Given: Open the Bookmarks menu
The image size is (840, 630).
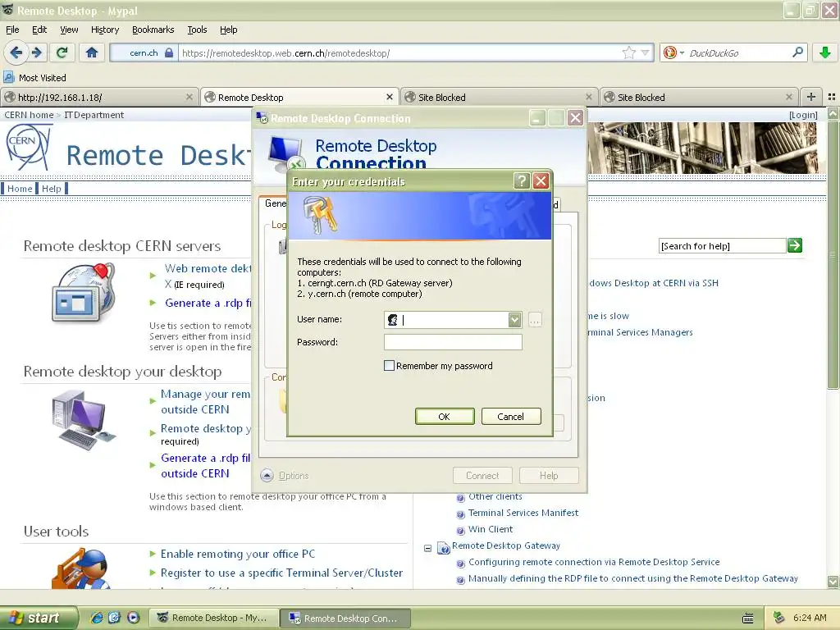Looking at the screenshot, I should (153, 30).
